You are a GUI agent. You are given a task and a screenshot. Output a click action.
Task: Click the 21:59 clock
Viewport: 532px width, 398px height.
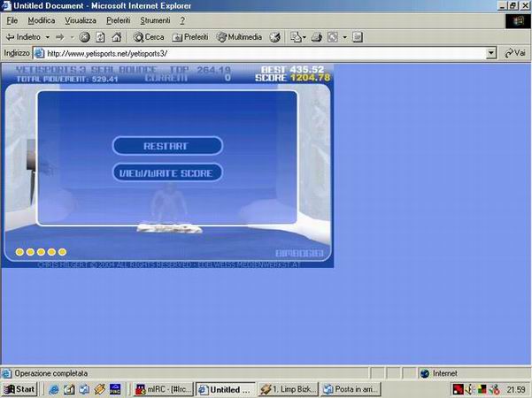516,389
